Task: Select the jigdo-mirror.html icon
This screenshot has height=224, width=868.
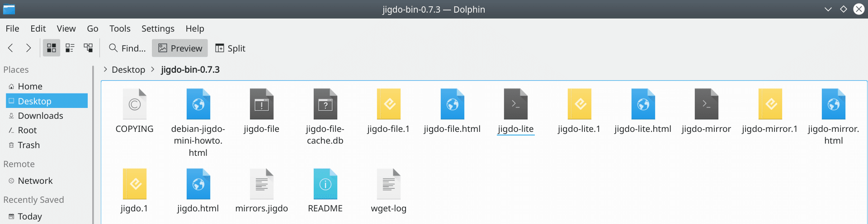Action: pyautogui.click(x=834, y=104)
